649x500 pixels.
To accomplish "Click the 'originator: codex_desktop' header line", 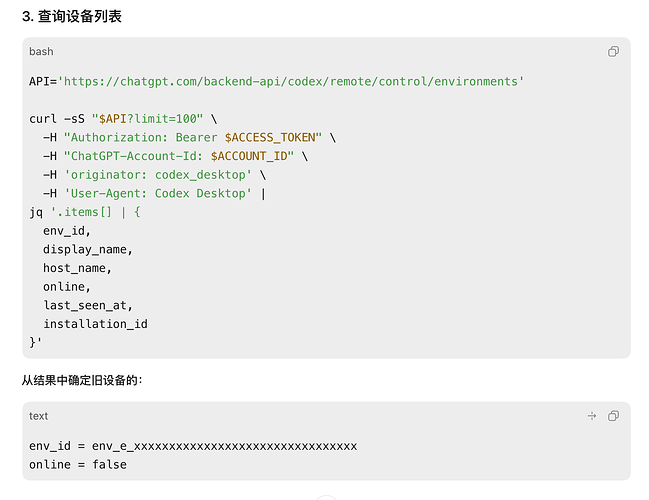I will (154, 175).
